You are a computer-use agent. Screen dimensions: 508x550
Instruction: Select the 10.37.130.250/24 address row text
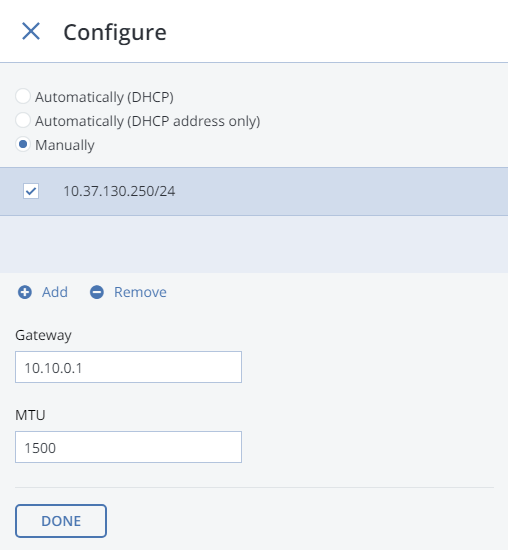click(119, 191)
